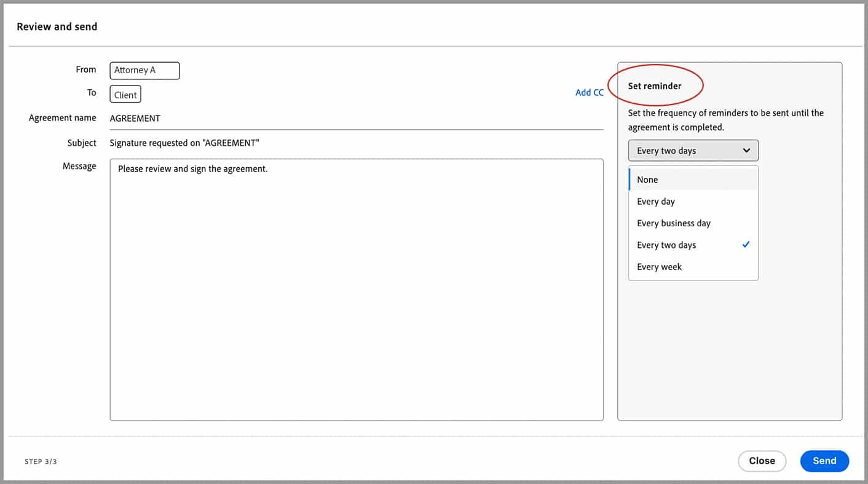The image size is (868, 484).
Task: Select None from reminder options
Action: pos(647,179)
